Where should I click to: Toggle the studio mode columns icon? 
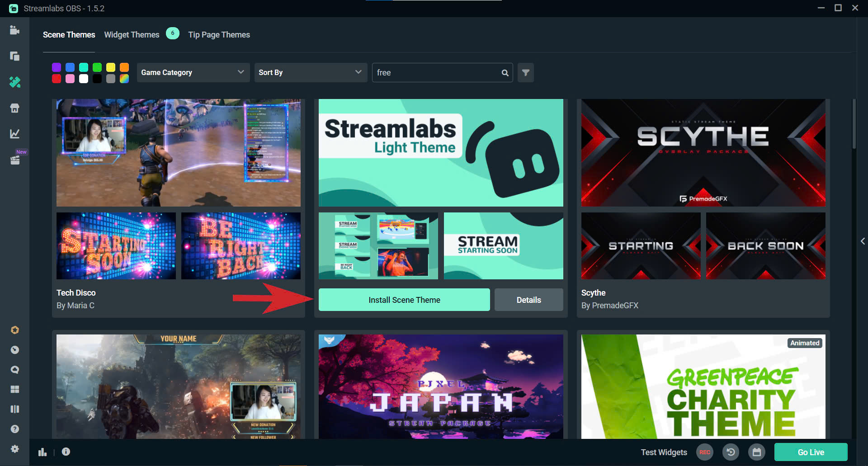pos(15,409)
